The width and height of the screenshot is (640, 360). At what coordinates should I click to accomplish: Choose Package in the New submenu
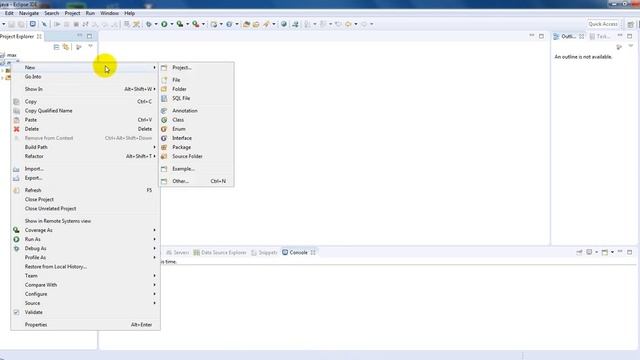click(x=196, y=147)
